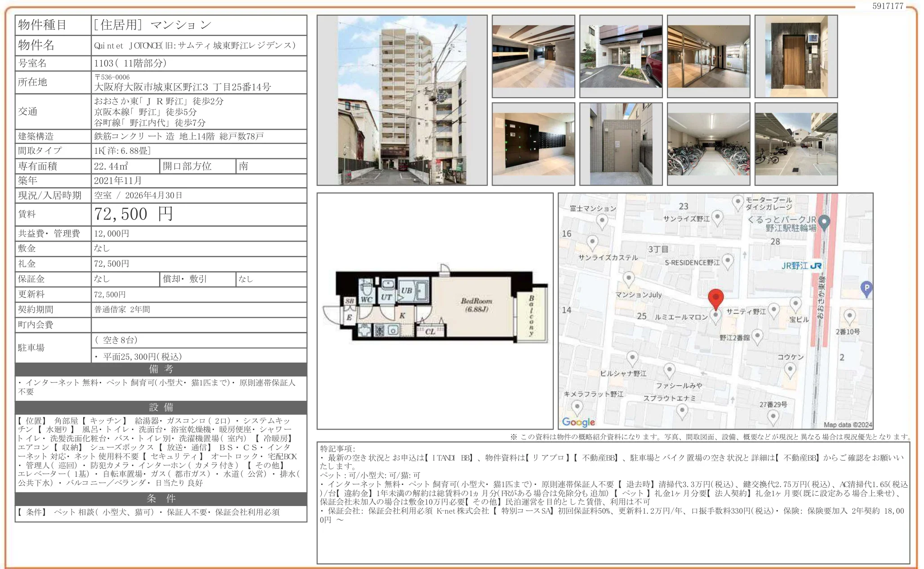Open the main building exterior photo
This screenshot has width=924, height=569.
click(x=402, y=100)
